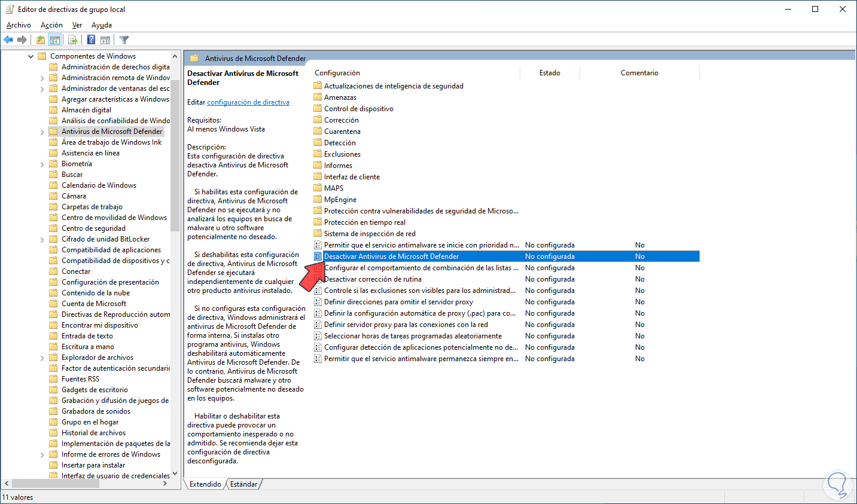Image resolution: width=857 pixels, height=504 pixels.
Task: Sort by the Comentario column header
Action: click(x=639, y=73)
